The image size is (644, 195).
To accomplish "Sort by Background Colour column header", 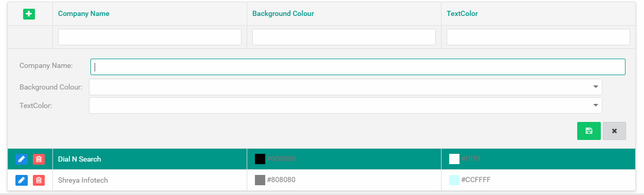I will [283, 14].
